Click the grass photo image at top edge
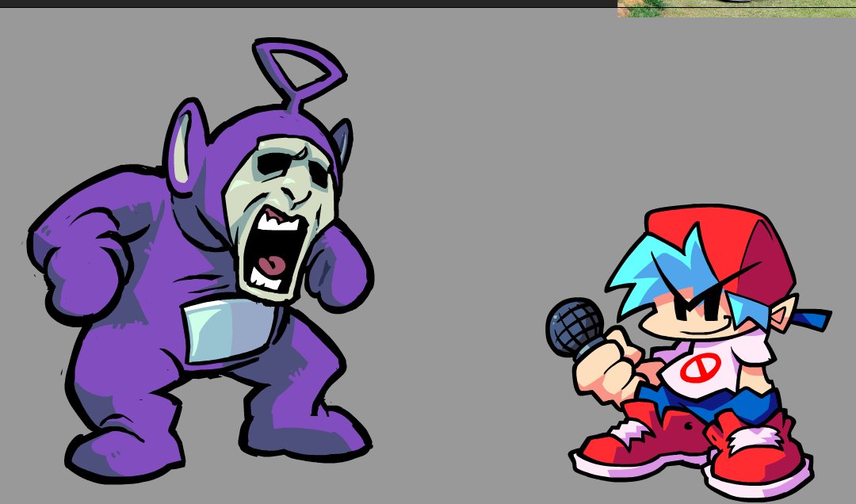This screenshot has height=504, width=856. pos(736,9)
